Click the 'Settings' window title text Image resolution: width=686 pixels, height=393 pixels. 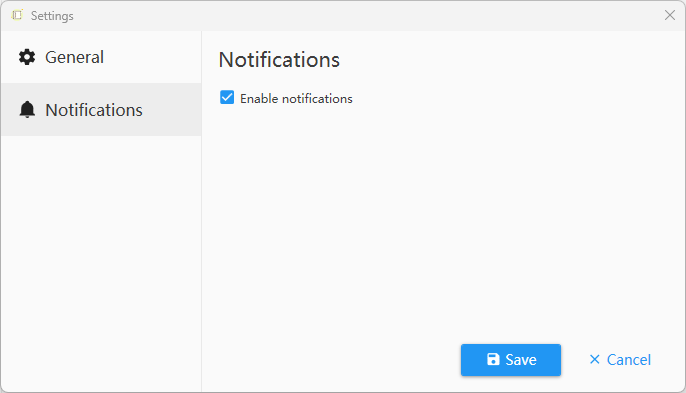(x=52, y=16)
